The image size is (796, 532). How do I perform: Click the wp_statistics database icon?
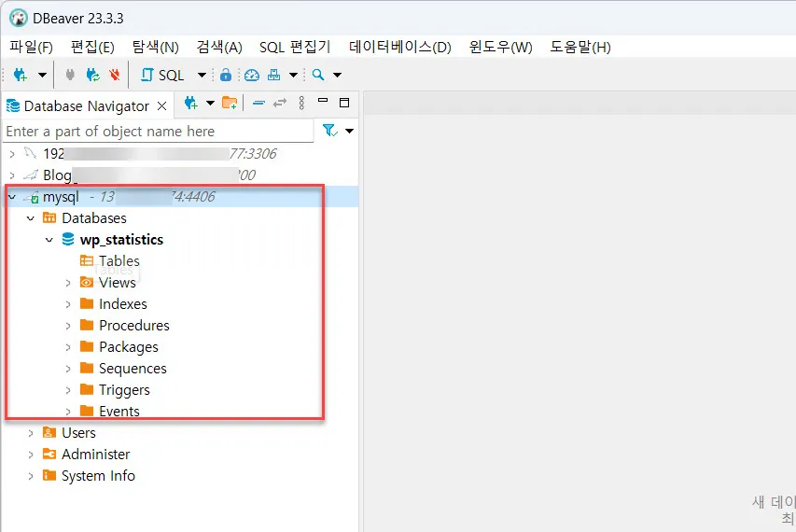(x=67, y=239)
